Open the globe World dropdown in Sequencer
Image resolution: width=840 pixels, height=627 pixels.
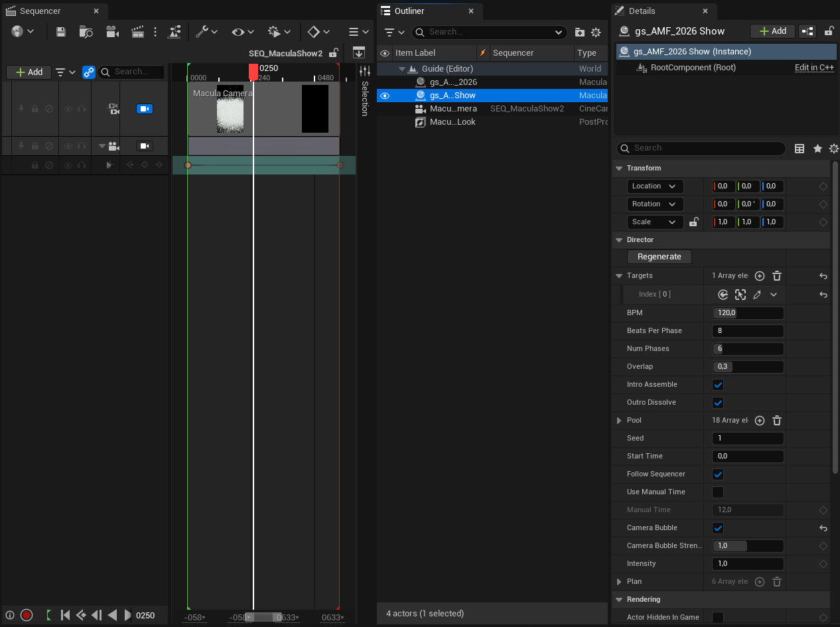(23, 32)
